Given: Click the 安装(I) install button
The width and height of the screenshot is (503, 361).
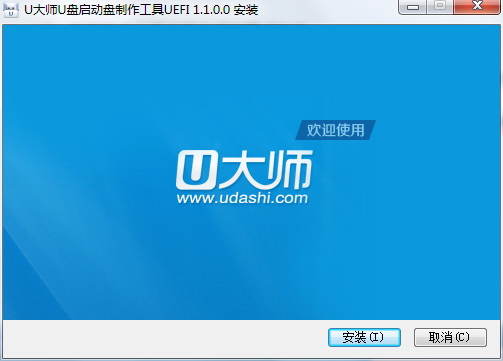Looking at the screenshot, I should coord(364,337).
